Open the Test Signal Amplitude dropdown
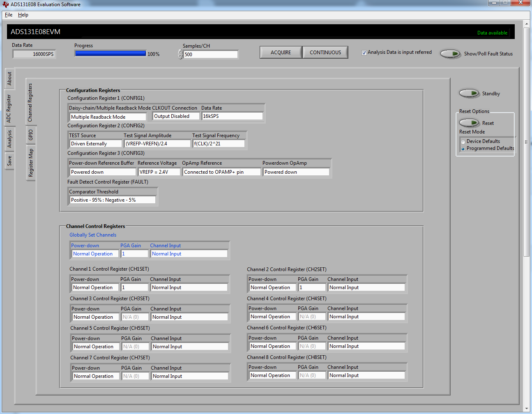Screen dimensions: 532x414 158,144
